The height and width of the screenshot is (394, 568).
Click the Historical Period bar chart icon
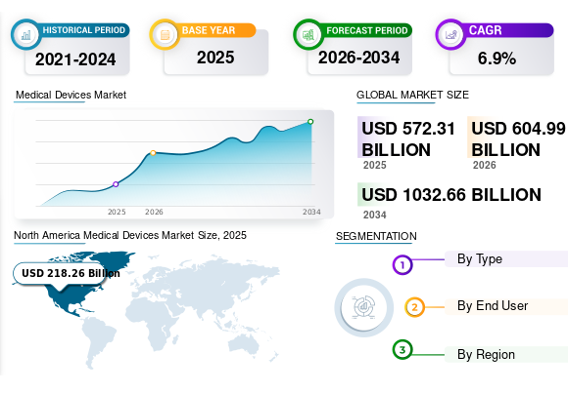(x=26, y=35)
